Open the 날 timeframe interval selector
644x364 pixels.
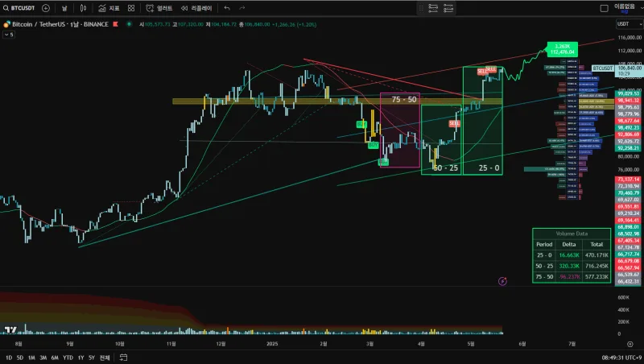point(66,8)
